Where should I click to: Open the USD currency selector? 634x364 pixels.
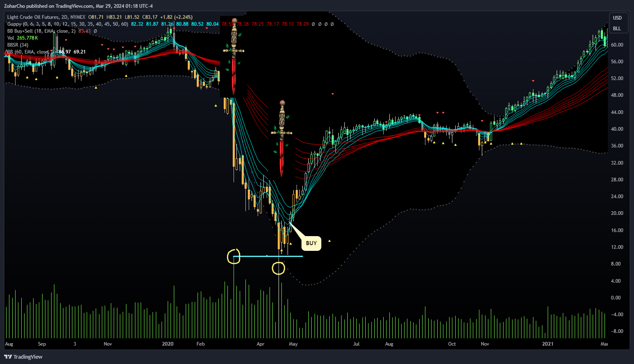pyautogui.click(x=617, y=18)
